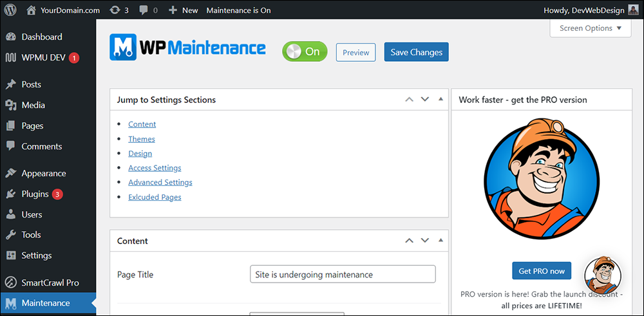Viewport: 644px width, 316px height.
Task: Click the Preview button
Action: click(x=355, y=53)
